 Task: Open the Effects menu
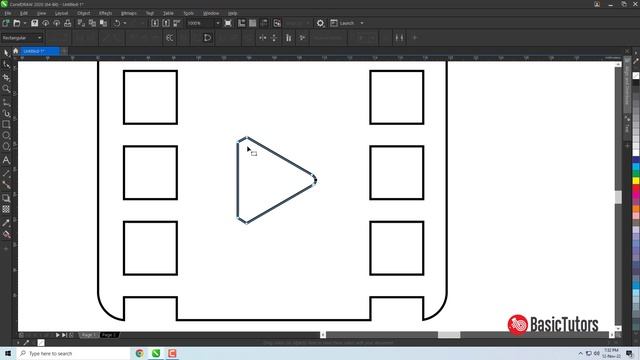pos(105,13)
